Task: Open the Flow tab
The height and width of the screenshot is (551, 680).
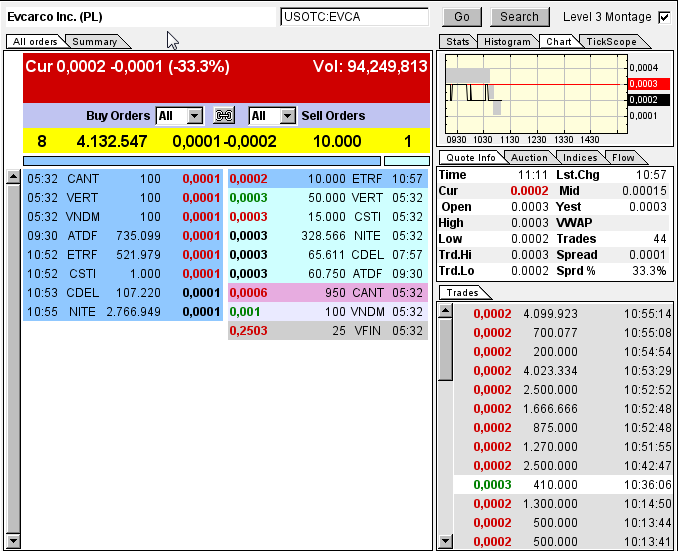Action: [x=623, y=157]
